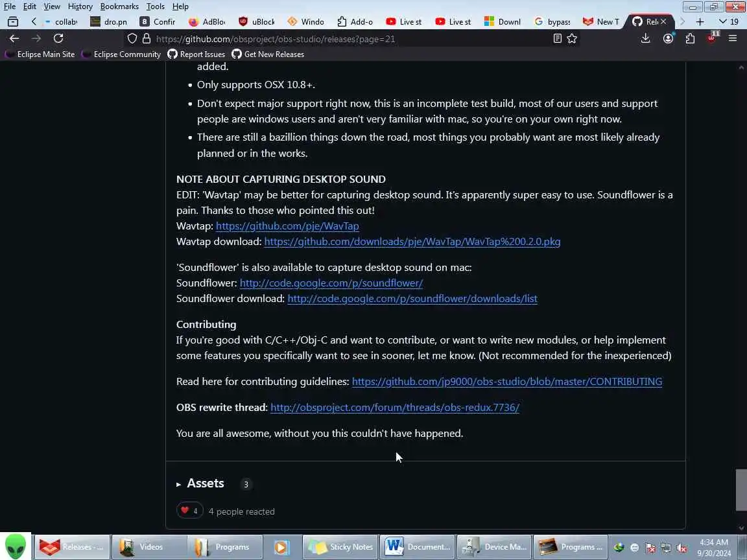Switch to the Confir tab
Image resolution: width=747 pixels, height=560 pixels.
159,22
